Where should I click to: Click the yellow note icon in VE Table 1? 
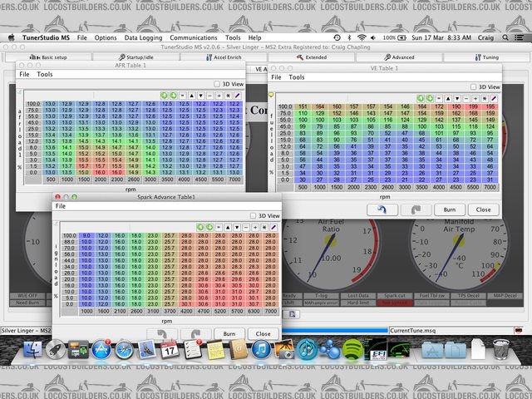pyautogui.click(x=272, y=95)
